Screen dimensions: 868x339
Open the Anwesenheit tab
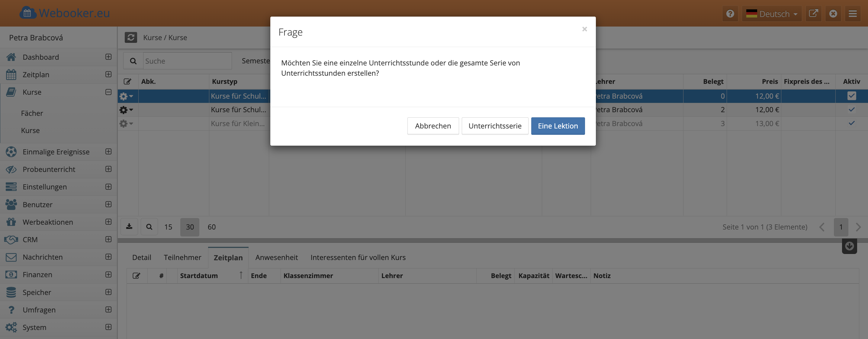pos(276,258)
